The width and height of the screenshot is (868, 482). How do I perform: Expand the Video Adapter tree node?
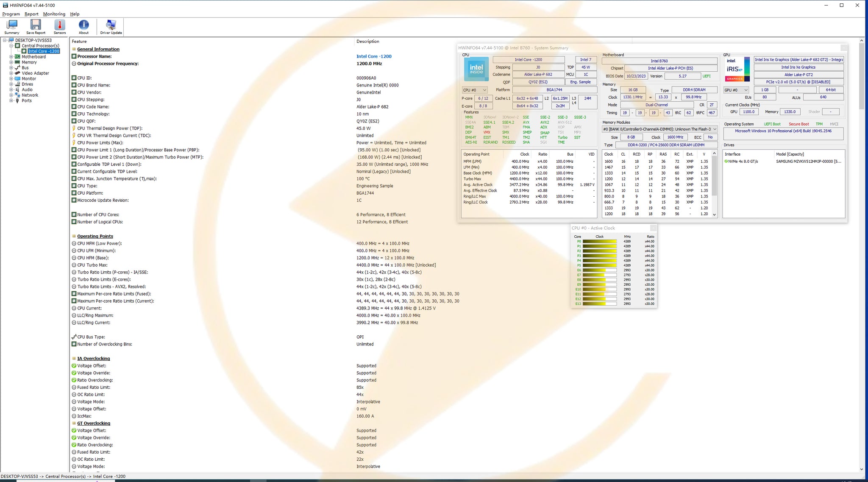click(11, 73)
